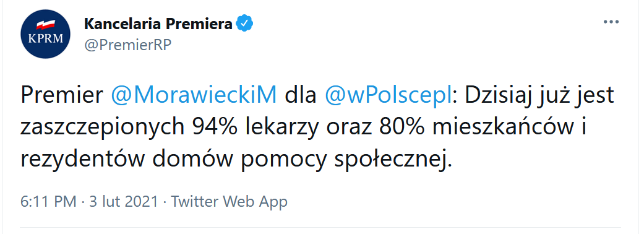
Task: Click the KPRM letters in the avatar
Action: [x=45, y=39]
